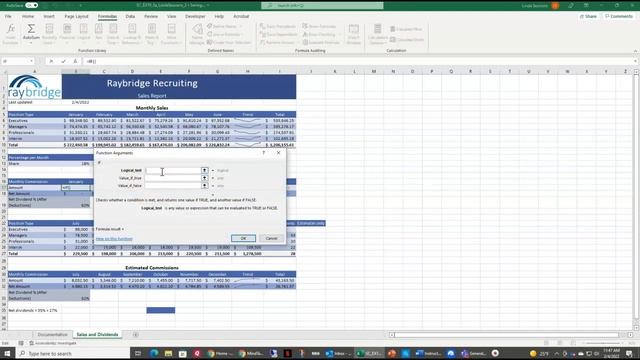Click OK in Function Arguments dialog
This screenshot has height=360, width=640.
(x=243, y=238)
